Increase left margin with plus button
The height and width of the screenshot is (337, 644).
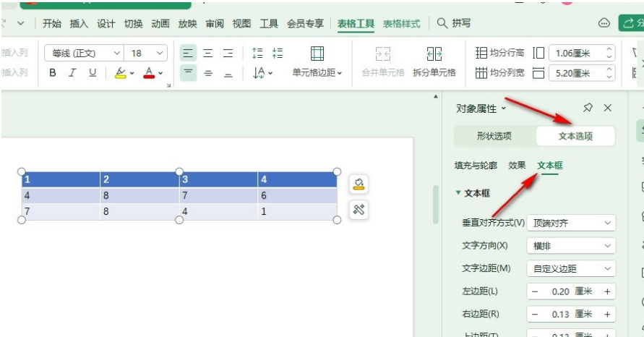click(607, 291)
